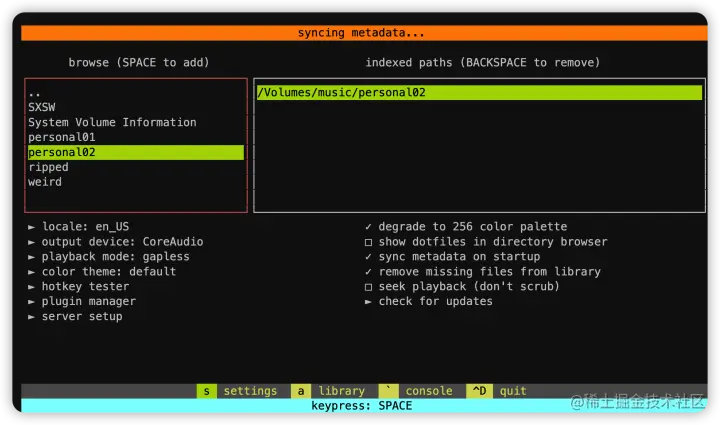
Task: Open the hotkey tester
Action: click(79, 286)
